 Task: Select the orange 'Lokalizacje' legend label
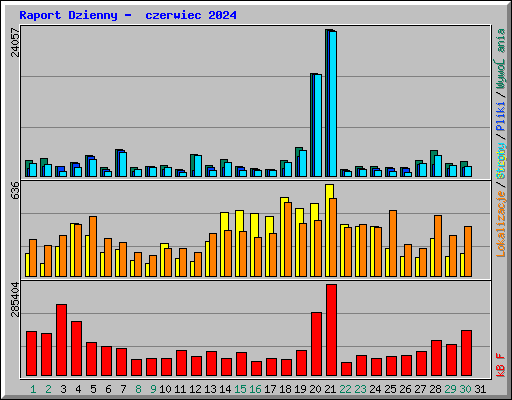point(501,224)
